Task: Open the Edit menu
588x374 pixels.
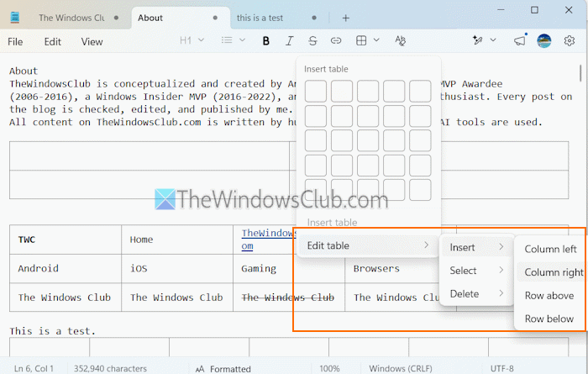Action: [52, 42]
